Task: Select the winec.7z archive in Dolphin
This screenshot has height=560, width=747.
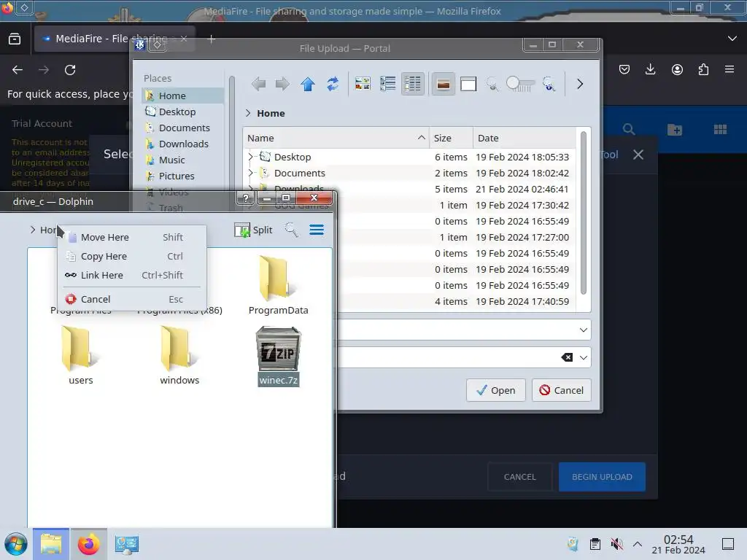Action: (x=278, y=356)
